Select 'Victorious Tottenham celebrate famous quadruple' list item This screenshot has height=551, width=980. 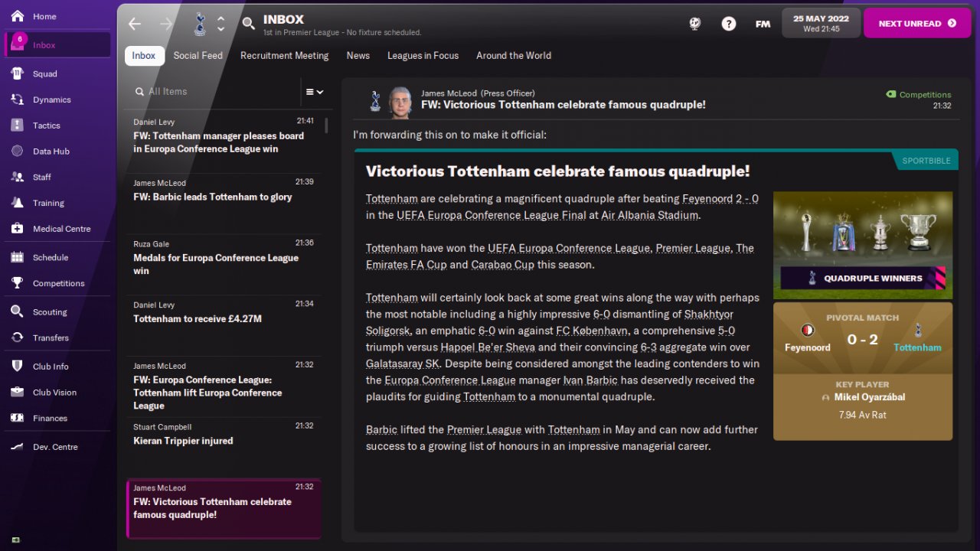223,508
